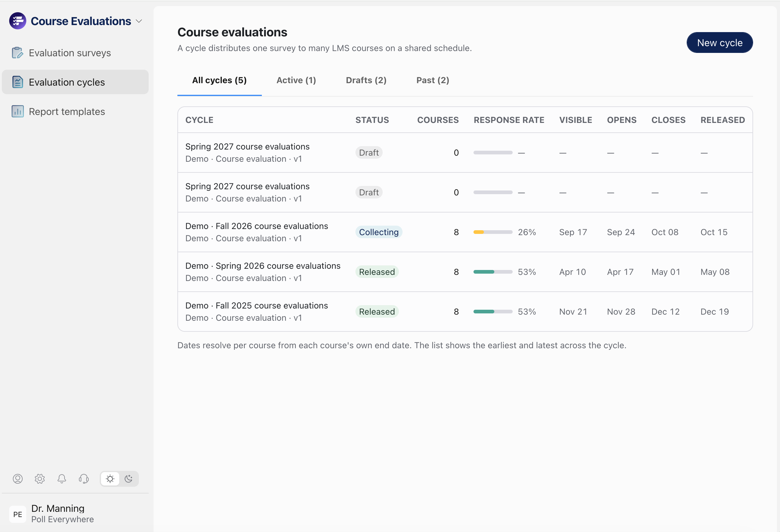Click the Sep 17 visible date

573,232
